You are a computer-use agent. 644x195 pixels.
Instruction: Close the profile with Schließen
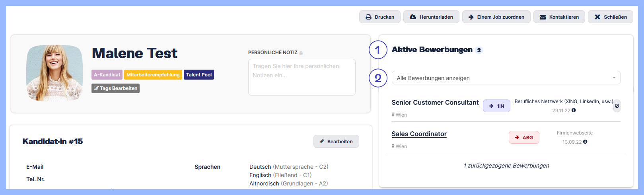[x=610, y=17]
